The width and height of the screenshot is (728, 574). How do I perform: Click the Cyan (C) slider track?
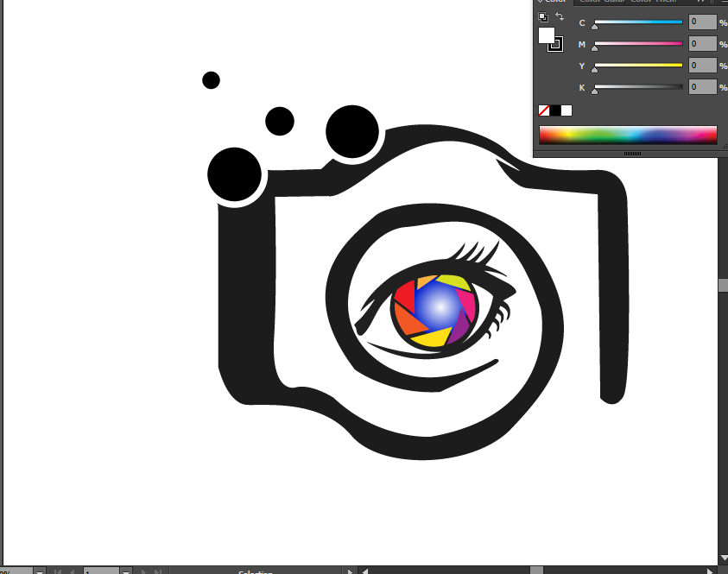(638, 22)
